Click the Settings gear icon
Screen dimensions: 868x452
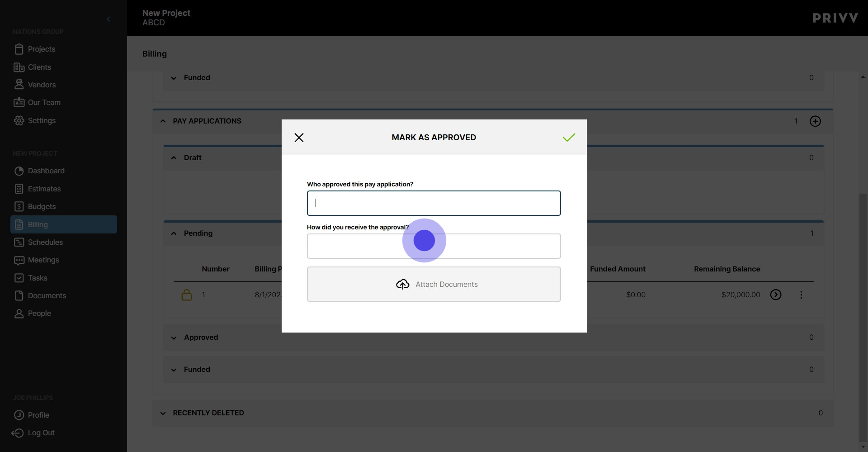click(19, 120)
